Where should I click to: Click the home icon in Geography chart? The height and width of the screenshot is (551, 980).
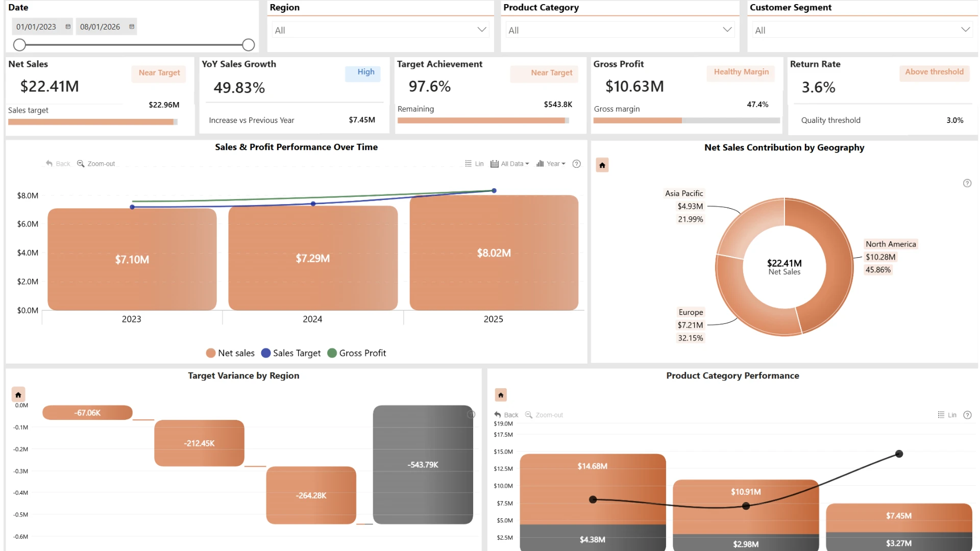602,165
